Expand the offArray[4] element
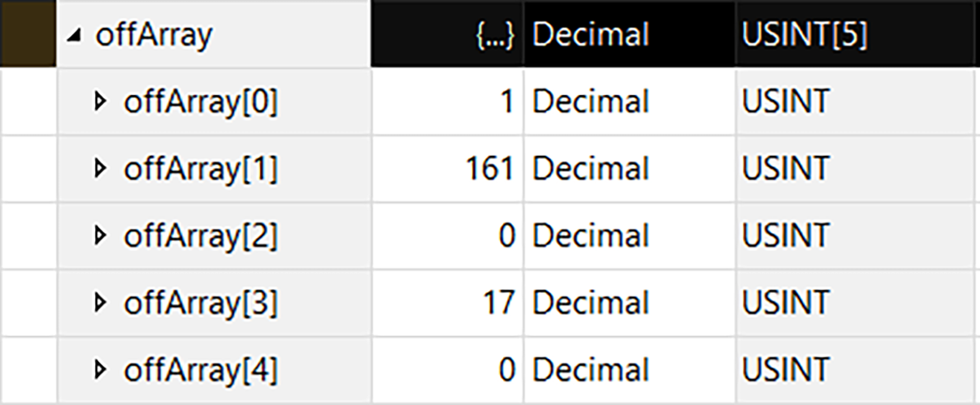This screenshot has height=405, width=980. (101, 370)
